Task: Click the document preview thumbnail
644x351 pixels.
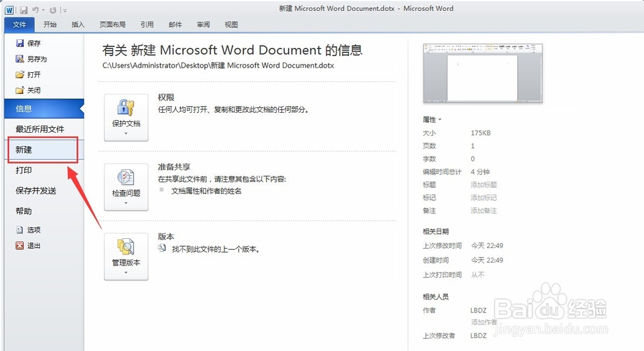Action: [482, 73]
